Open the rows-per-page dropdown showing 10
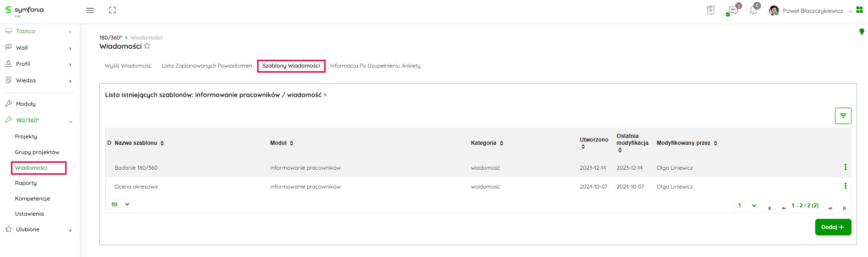Image resolution: width=868 pixels, height=257 pixels. pyautogui.click(x=119, y=205)
